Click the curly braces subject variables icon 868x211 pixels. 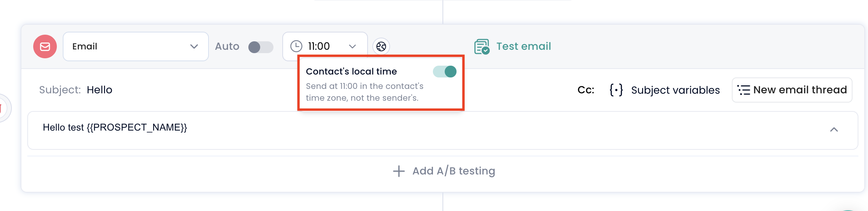point(616,90)
